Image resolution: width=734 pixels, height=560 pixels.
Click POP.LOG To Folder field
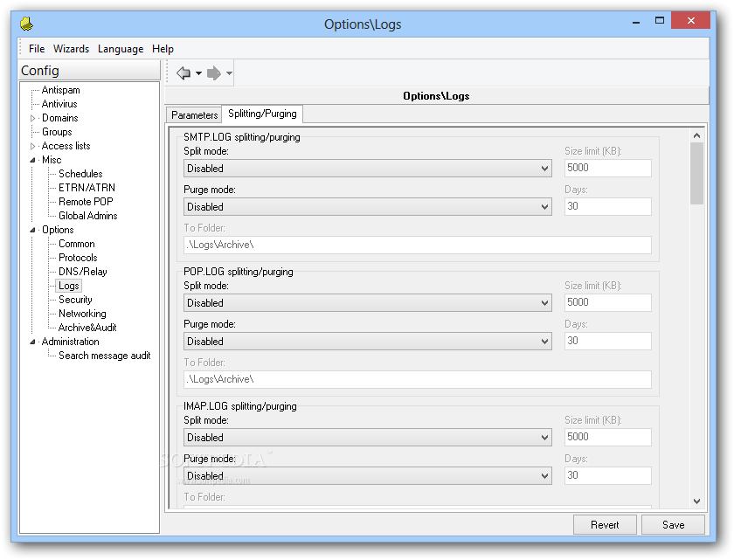click(417, 379)
